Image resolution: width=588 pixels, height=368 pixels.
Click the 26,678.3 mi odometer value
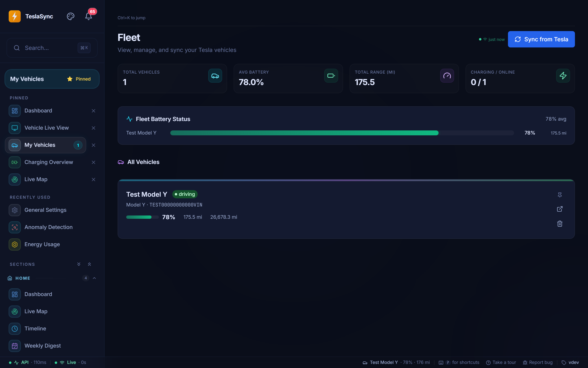coord(224,217)
